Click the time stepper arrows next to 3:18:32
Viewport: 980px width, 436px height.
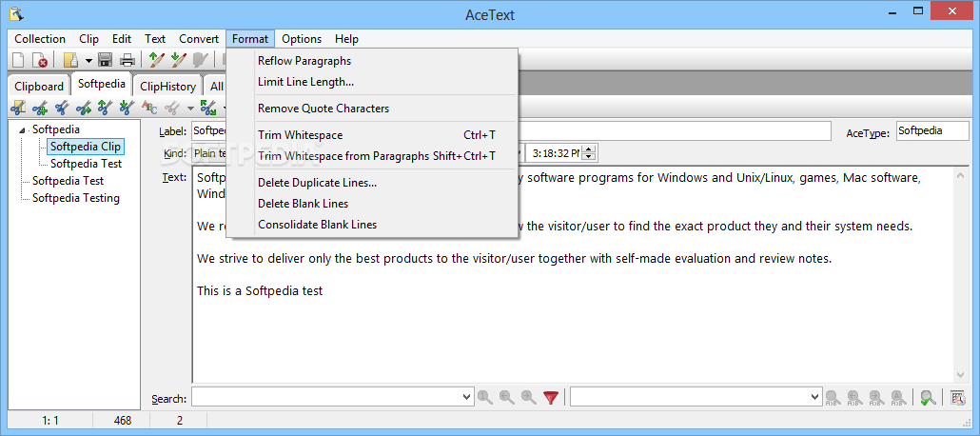[590, 152]
